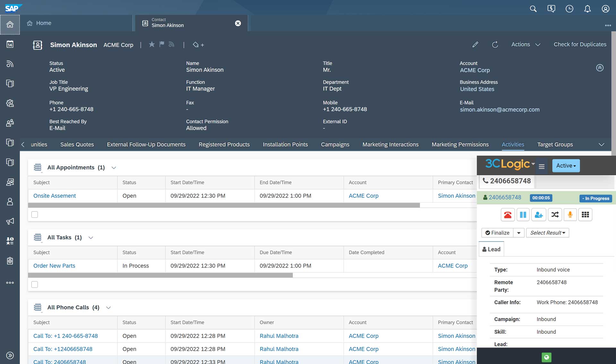616x364 pixels.
Task: Open the user profile icon
Action: [605, 9]
